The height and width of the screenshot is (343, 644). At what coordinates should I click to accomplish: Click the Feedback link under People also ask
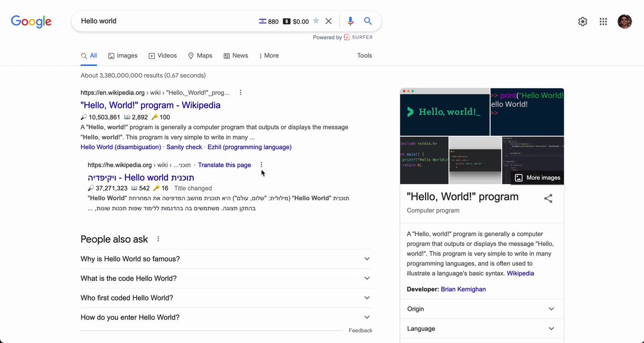(x=360, y=331)
